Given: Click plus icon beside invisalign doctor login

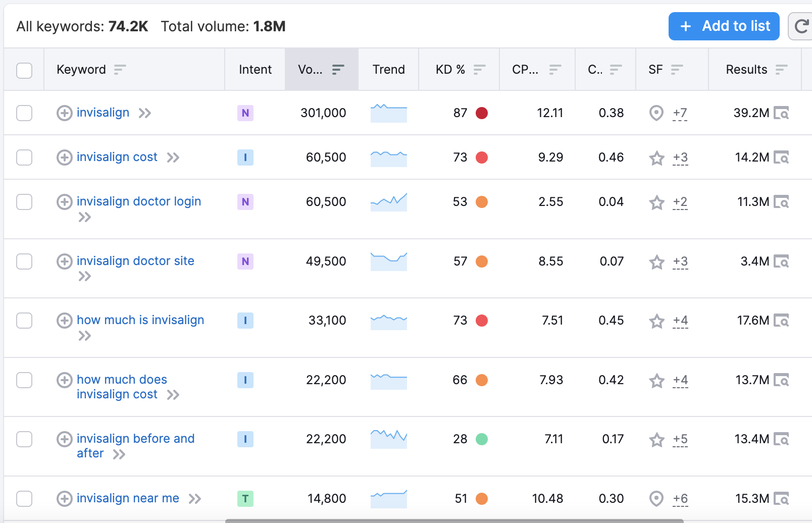Looking at the screenshot, I should click(x=64, y=202).
